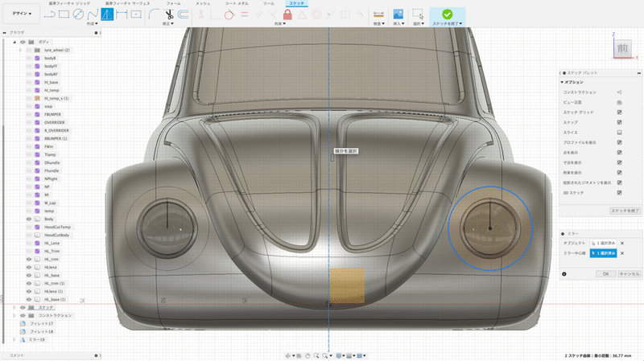The height and width of the screenshot is (361, 644).
Task: Click the Insert image icon
Action: tap(398, 14)
